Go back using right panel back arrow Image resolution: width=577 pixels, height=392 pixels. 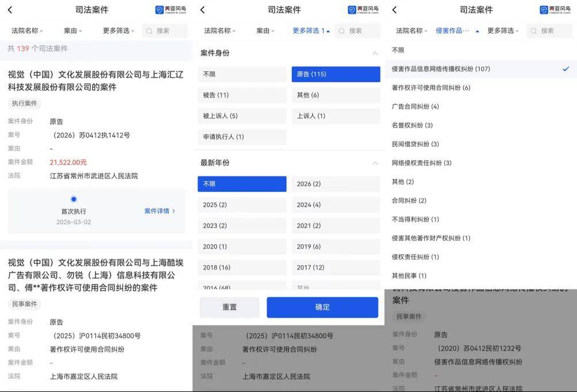[x=394, y=10]
